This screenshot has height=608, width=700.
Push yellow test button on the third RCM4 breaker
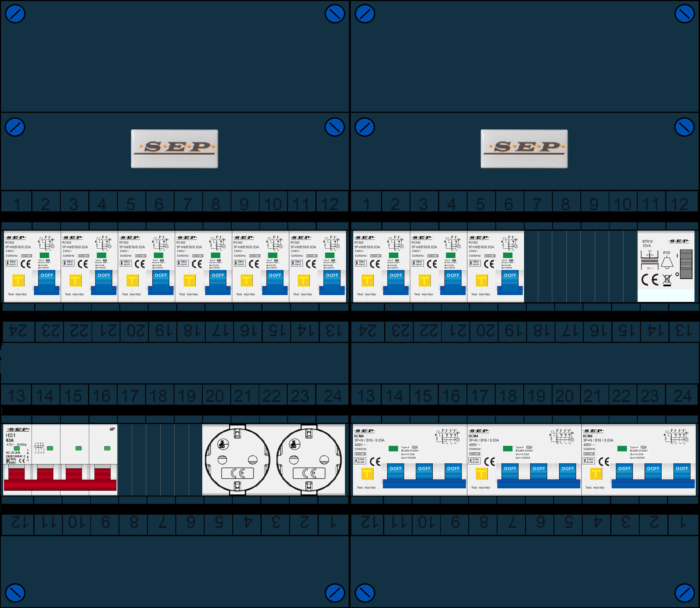(596, 474)
